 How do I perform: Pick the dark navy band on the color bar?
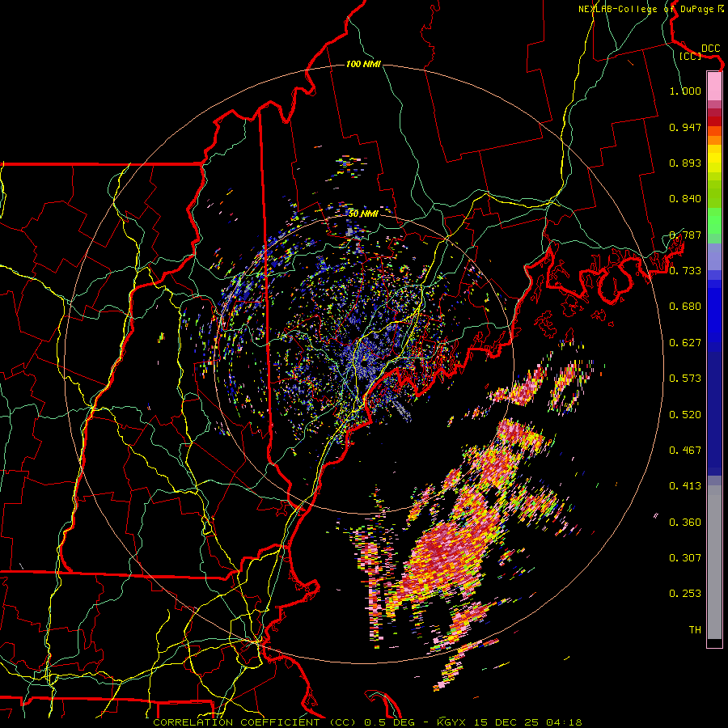tap(714, 413)
